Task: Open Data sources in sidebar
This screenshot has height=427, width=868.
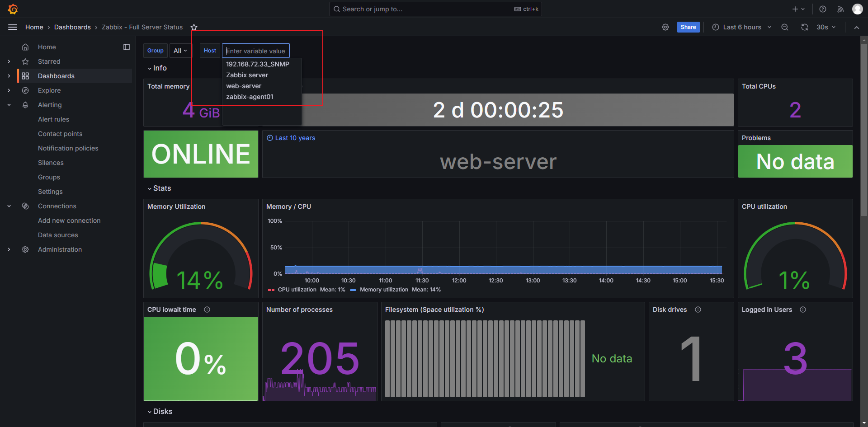Action: click(x=58, y=235)
